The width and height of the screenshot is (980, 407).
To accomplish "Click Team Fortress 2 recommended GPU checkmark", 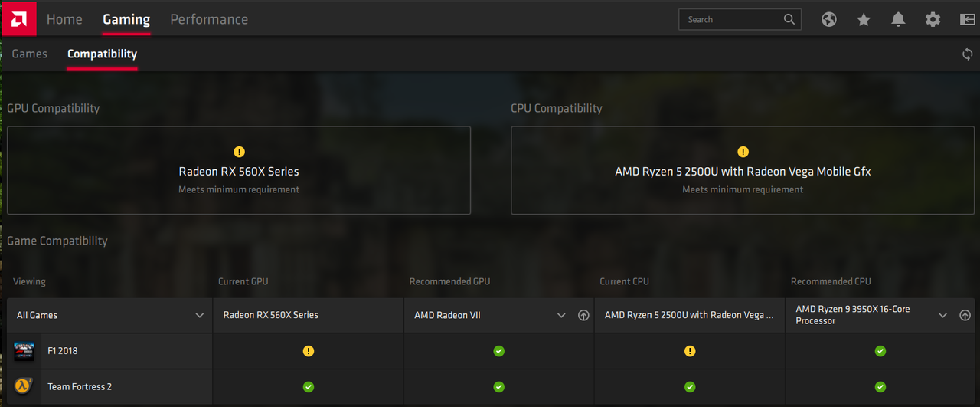I will [498, 387].
